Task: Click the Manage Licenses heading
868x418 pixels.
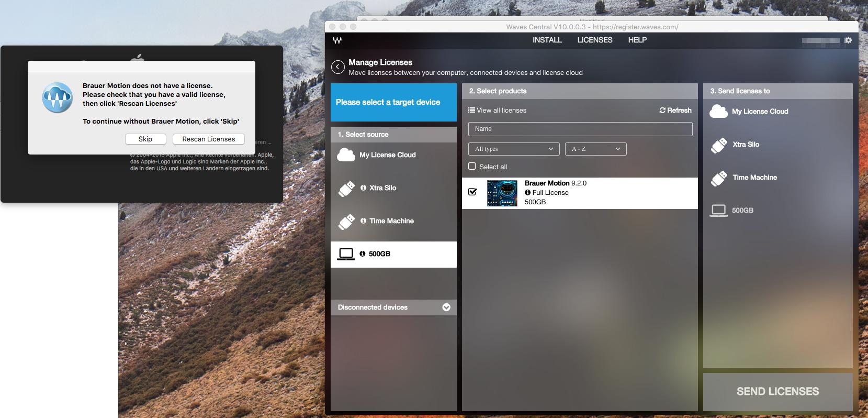Action: click(x=380, y=62)
